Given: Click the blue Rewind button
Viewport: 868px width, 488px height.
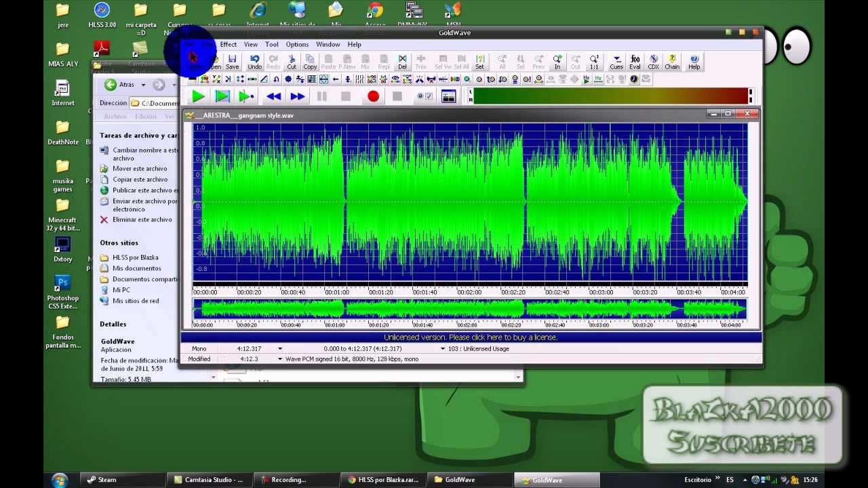Looking at the screenshot, I should pos(273,96).
